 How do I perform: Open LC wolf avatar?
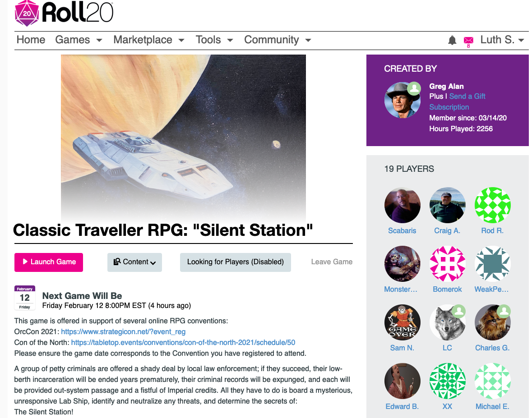pos(447,322)
